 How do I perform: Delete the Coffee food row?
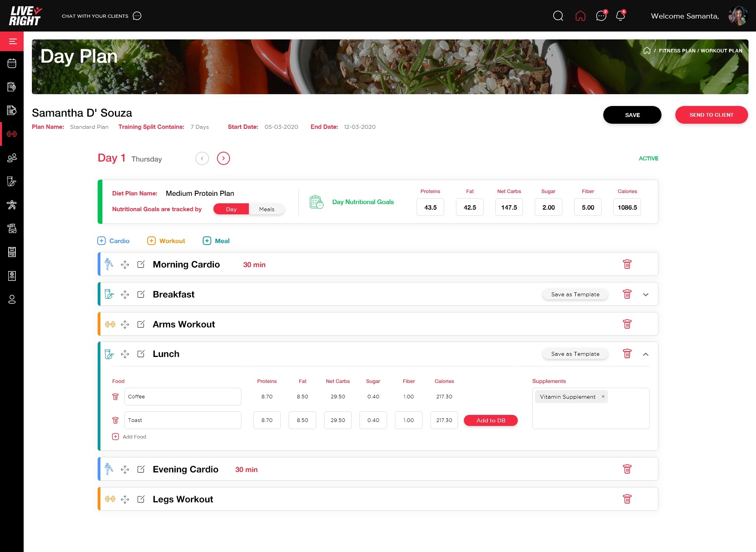115,396
